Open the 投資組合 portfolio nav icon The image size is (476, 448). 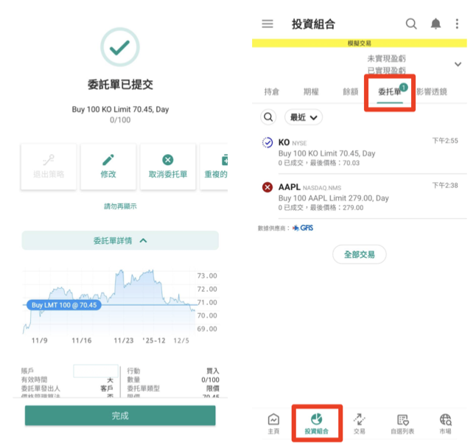(317, 424)
